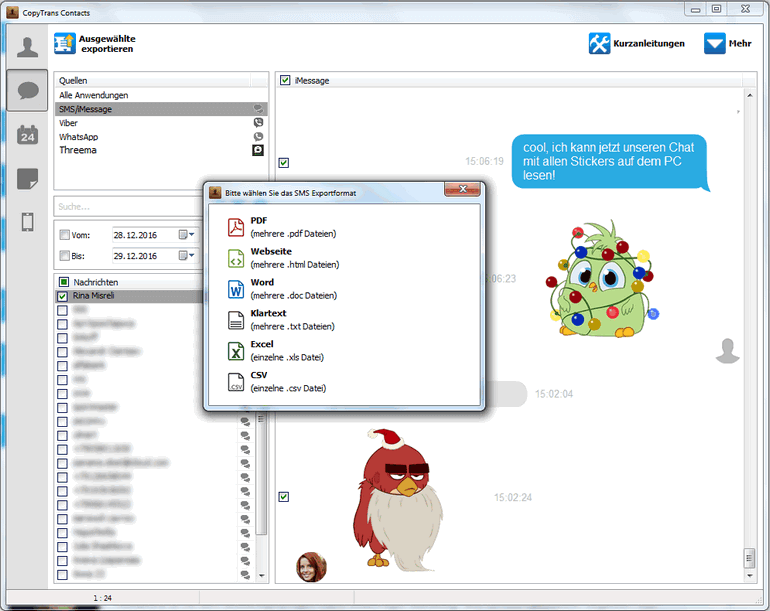
Task: Click the gray contact avatar placeholder
Action: point(727,351)
